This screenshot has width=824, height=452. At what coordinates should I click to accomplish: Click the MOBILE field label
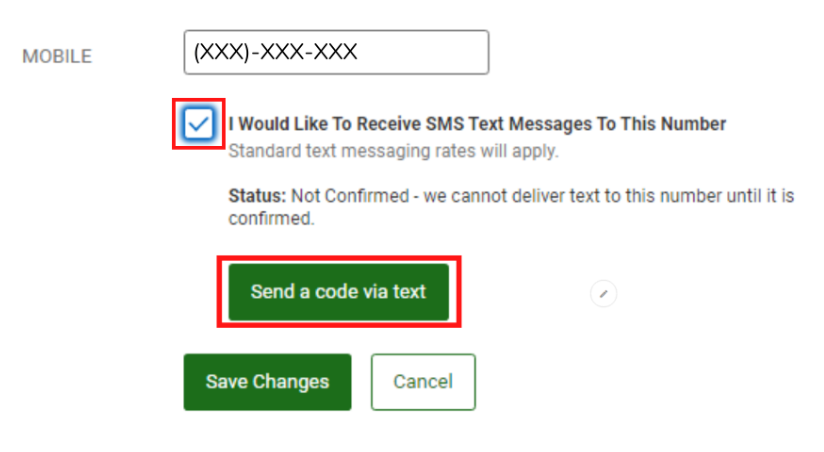coord(57,56)
